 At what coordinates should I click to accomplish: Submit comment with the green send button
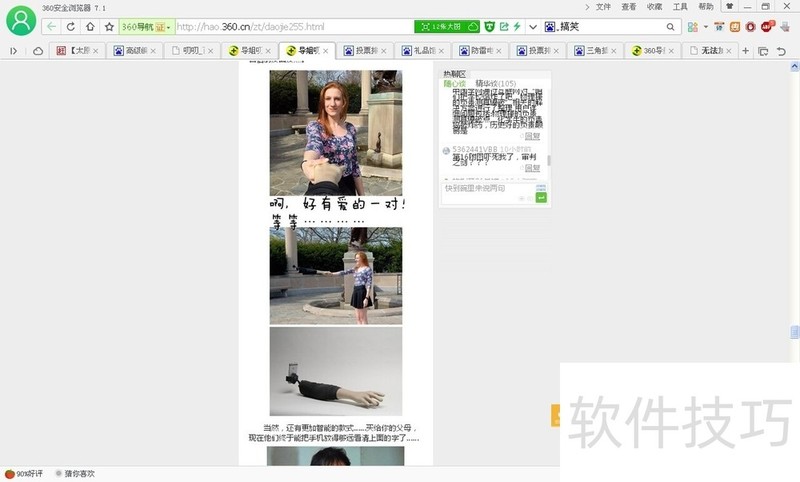pyautogui.click(x=541, y=198)
